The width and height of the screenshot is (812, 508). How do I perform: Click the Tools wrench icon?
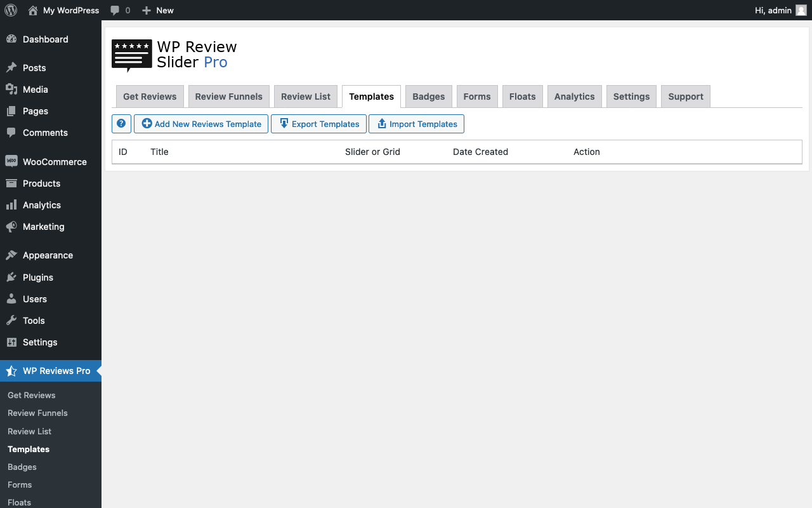point(11,321)
